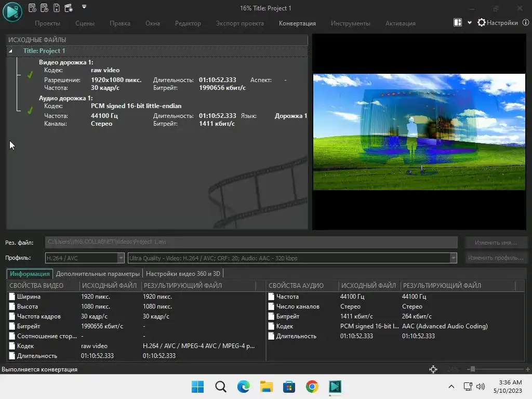This screenshot has width=532, height=399.
Task: Open Windows taskbar Search
Action: 220,387
